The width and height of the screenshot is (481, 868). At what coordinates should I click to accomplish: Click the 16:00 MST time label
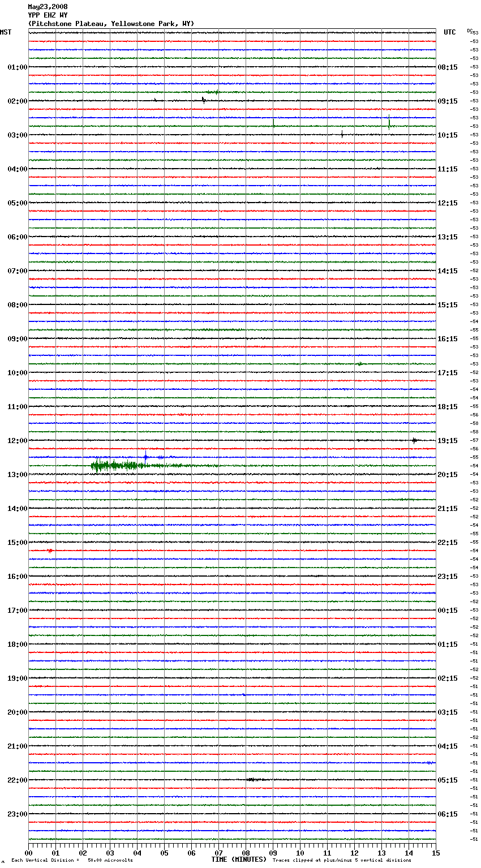tap(17, 577)
